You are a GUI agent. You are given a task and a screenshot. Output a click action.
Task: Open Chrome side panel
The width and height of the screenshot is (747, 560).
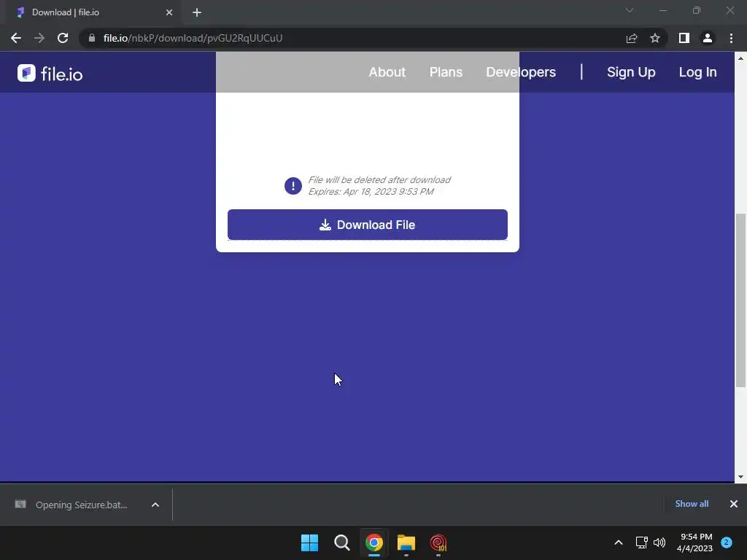point(684,38)
